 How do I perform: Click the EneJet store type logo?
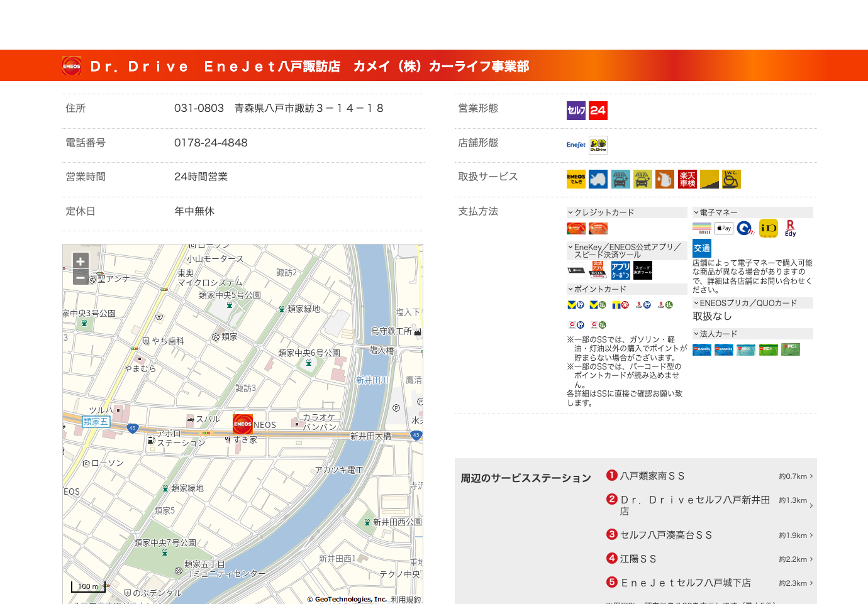pyautogui.click(x=576, y=145)
